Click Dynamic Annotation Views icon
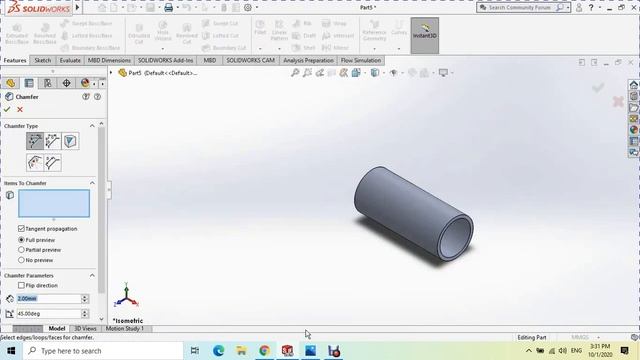 [344, 73]
